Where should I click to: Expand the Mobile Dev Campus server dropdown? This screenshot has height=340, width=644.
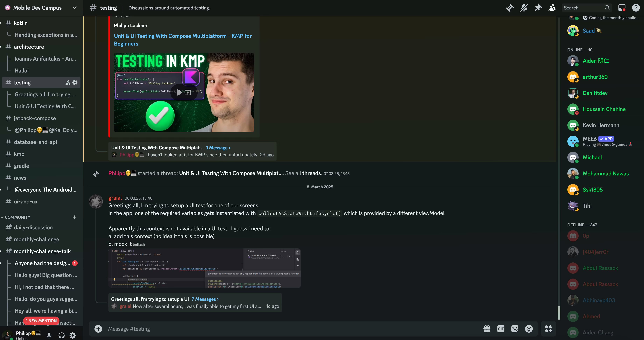tap(75, 8)
